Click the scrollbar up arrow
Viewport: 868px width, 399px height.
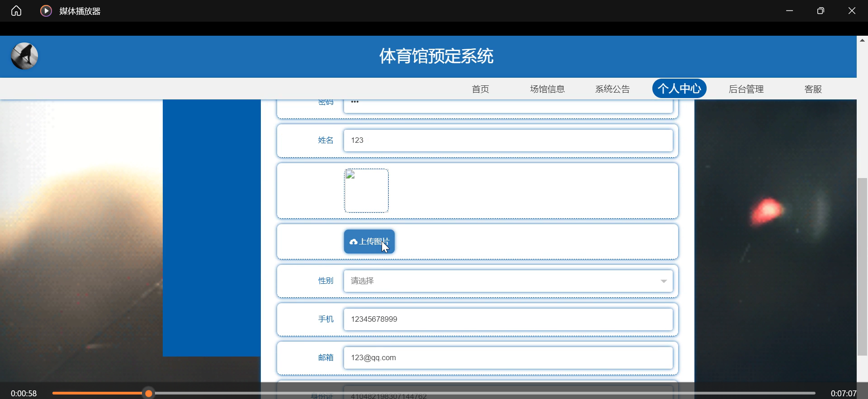[x=862, y=40]
